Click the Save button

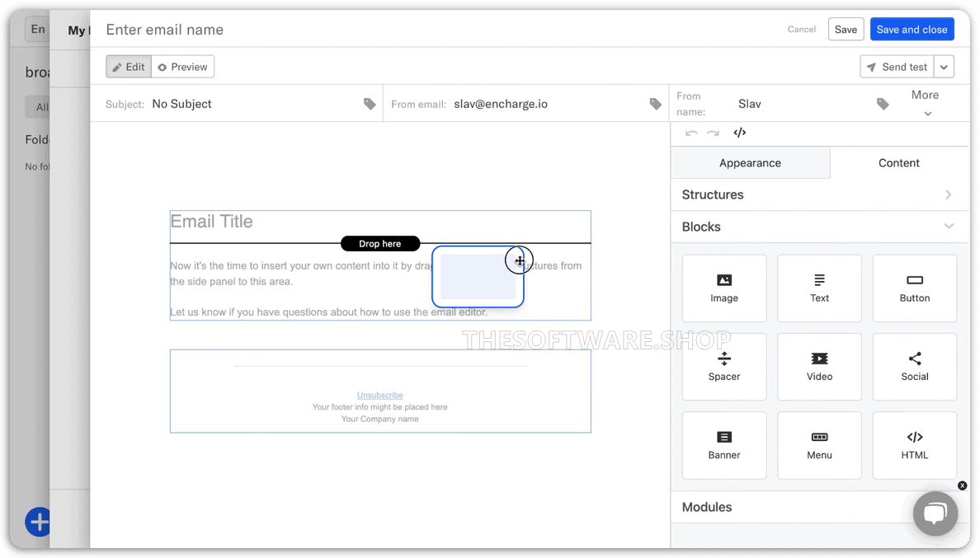(846, 30)
